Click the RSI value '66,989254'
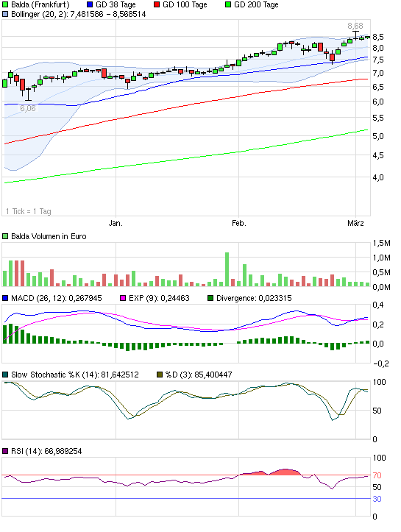Image resolution: width=401 pixels, height=532 pixels. [63, 451]
